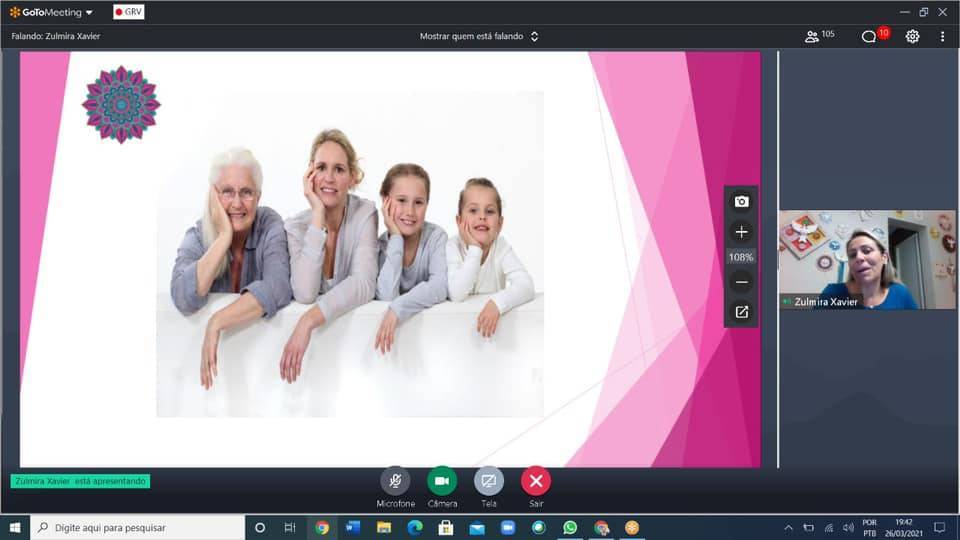This screenshot has height=540, width=960.
Task: Open the participants list showing 105
Action: 819,36
